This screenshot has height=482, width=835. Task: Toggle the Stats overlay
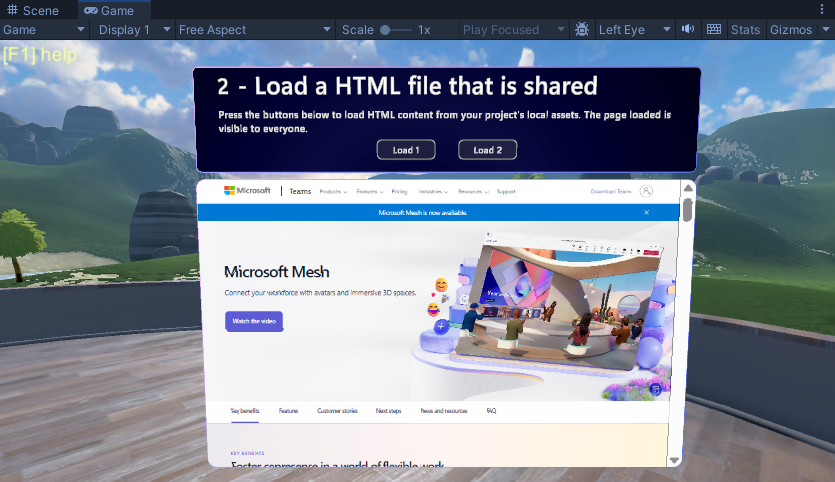745,30
